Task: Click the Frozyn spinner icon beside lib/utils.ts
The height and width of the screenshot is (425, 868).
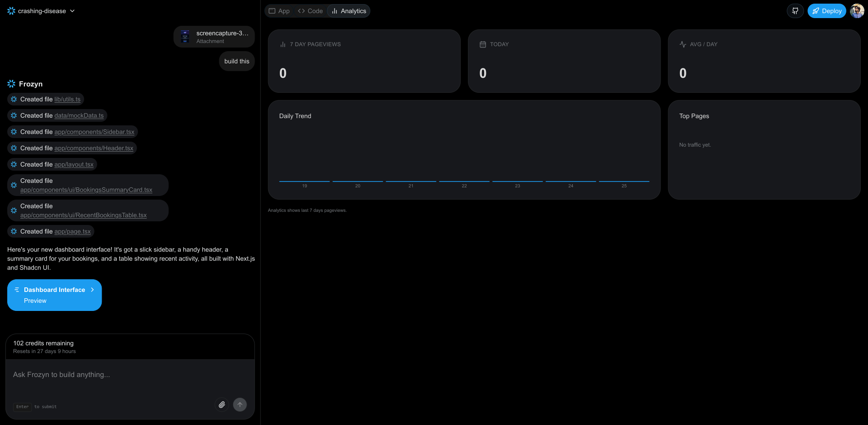Action: [14, 99]
